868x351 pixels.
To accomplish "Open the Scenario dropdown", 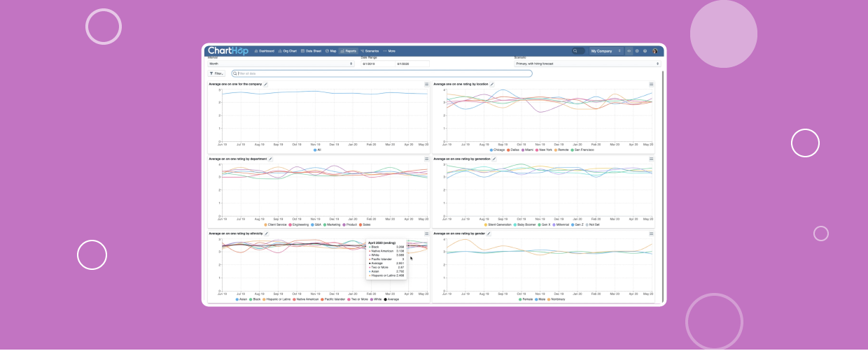I will click(x=587, y=64).
